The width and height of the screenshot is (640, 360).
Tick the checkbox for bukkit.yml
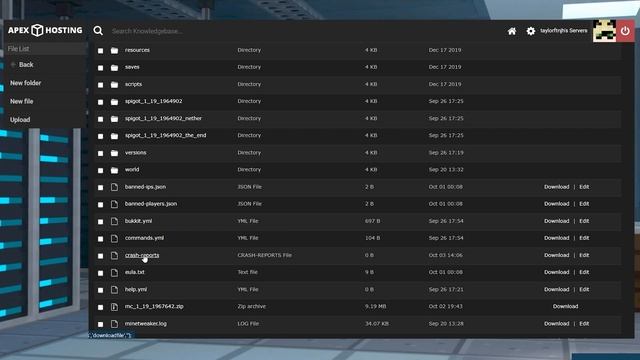click(x=100, y=222)
